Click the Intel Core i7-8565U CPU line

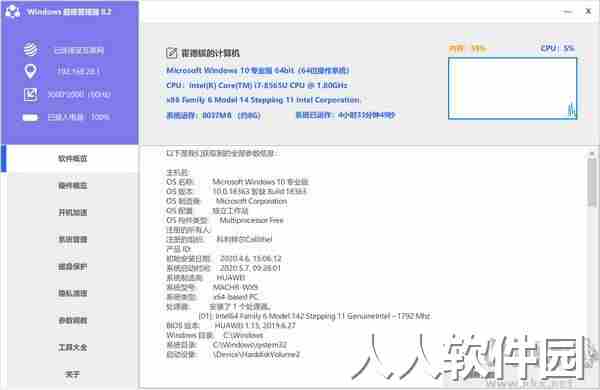tap(257, 85)
